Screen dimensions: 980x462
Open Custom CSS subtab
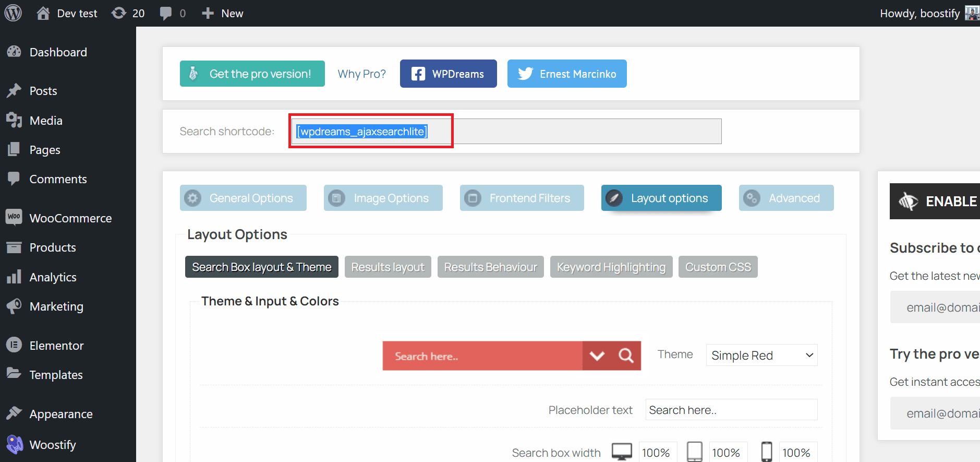point(718,267)
